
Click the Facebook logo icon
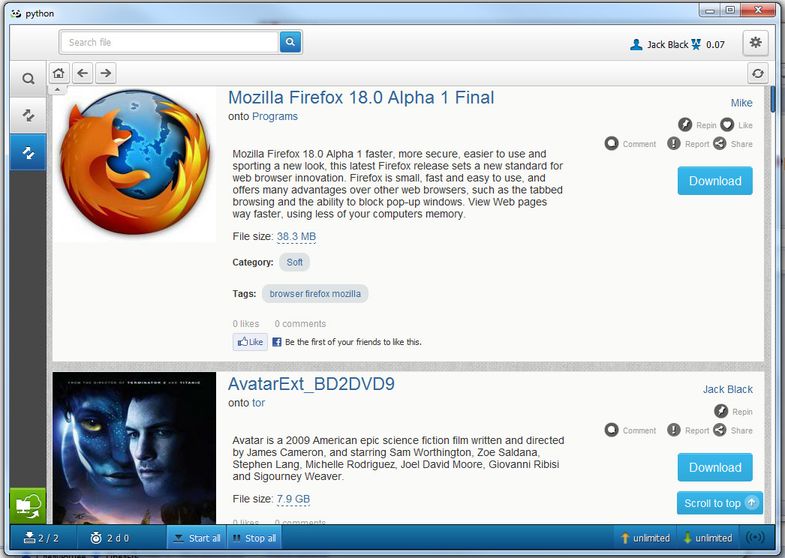276,342
